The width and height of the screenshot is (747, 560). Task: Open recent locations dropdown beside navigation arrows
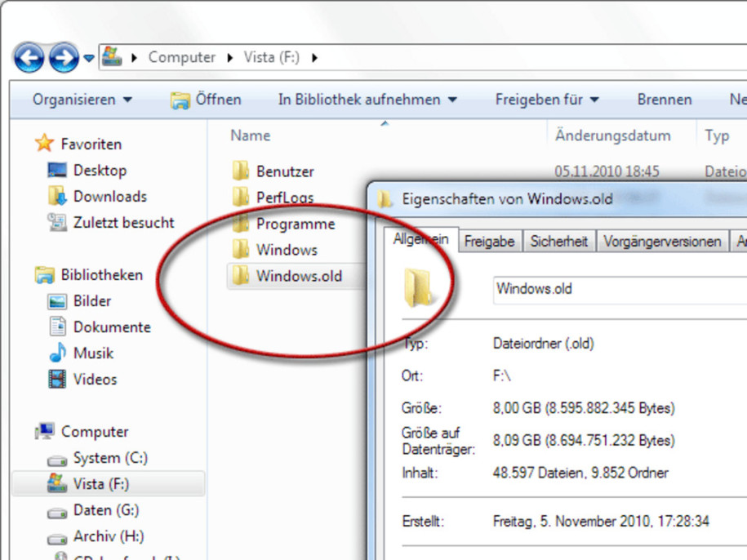coord(89,58)
